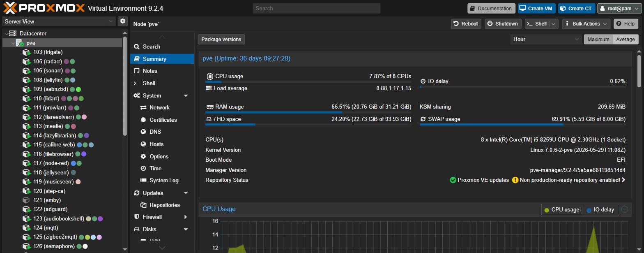The width and height of the screenshot is (644, 253).
Task: Select container icon for 122 (adguard)
Action: pyautogui.click(x=26, y=209)
